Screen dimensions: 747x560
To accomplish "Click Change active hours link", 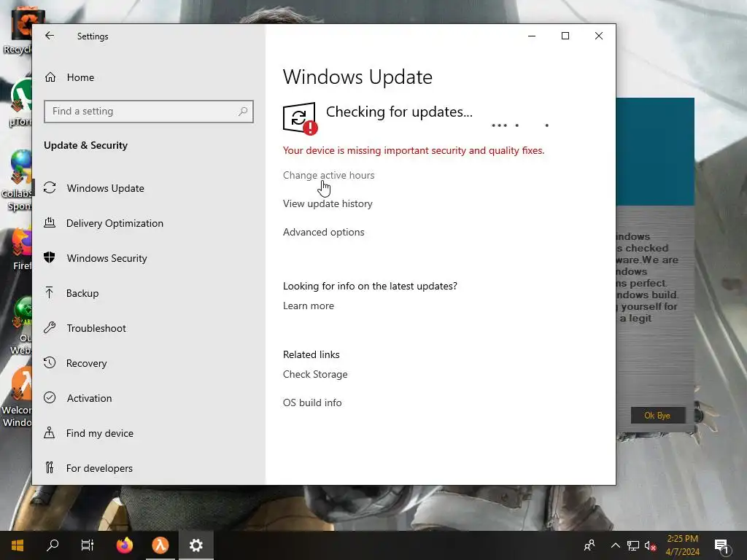I will pyautogui.click(x=329, y=175).
